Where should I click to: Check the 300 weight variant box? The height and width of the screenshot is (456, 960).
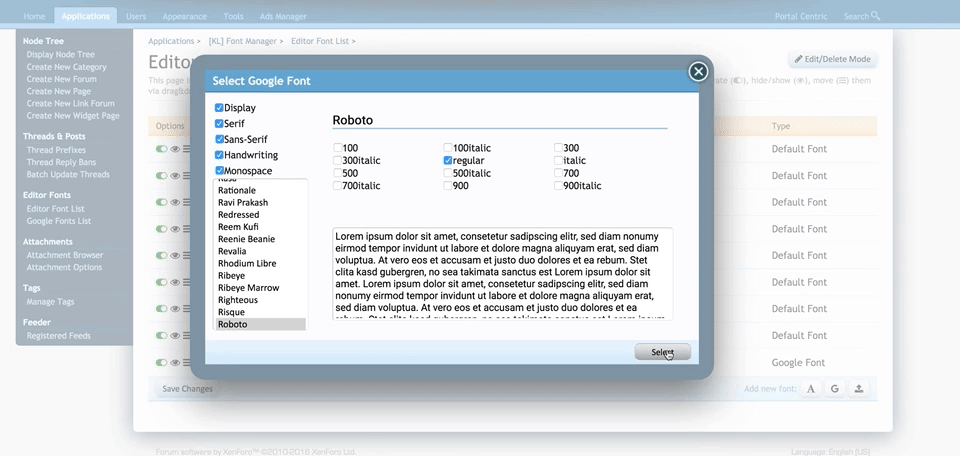(559, 148)
